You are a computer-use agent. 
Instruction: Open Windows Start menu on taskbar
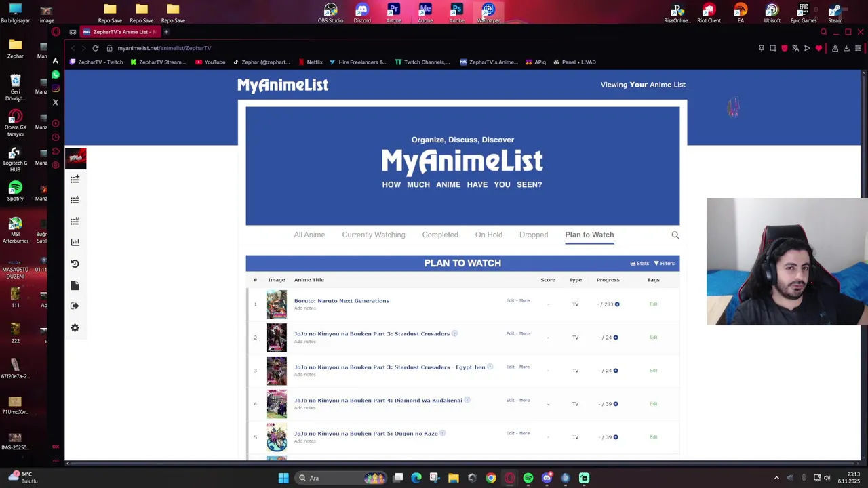click(283, 478)
